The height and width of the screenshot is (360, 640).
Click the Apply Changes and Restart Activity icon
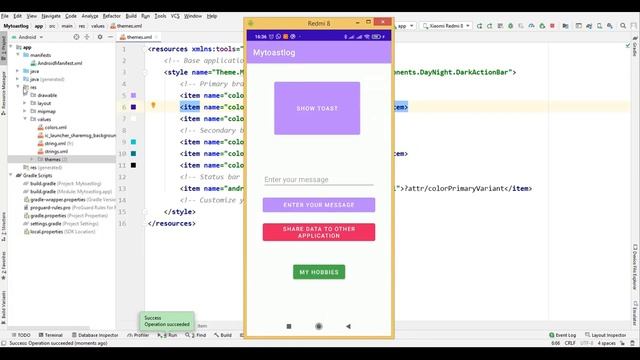[x=480, y=26]
